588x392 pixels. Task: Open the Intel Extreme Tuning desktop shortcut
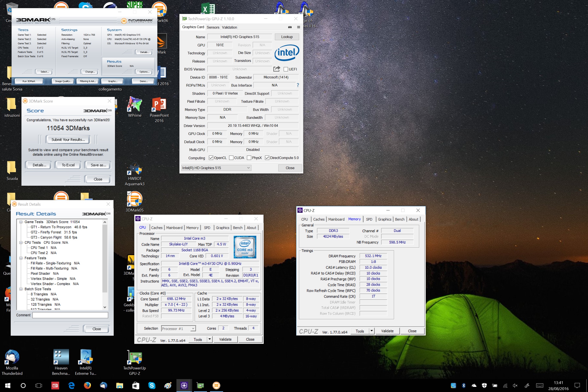pyautogui.click(x=86, y=362)
